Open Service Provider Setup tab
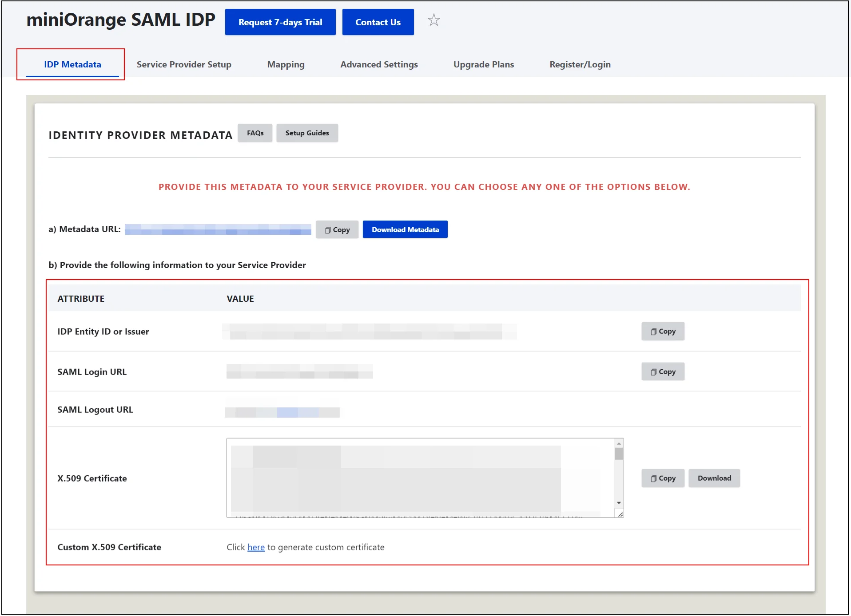 (184, 64)
